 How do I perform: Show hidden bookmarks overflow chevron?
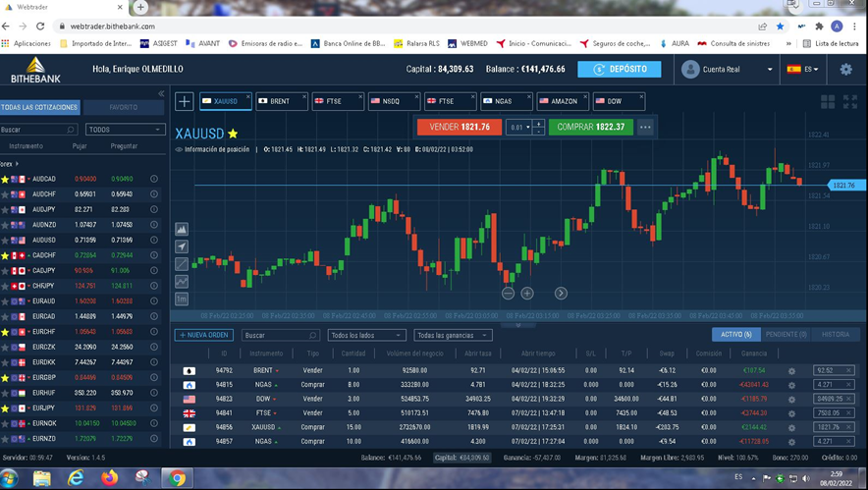[788, 43]
